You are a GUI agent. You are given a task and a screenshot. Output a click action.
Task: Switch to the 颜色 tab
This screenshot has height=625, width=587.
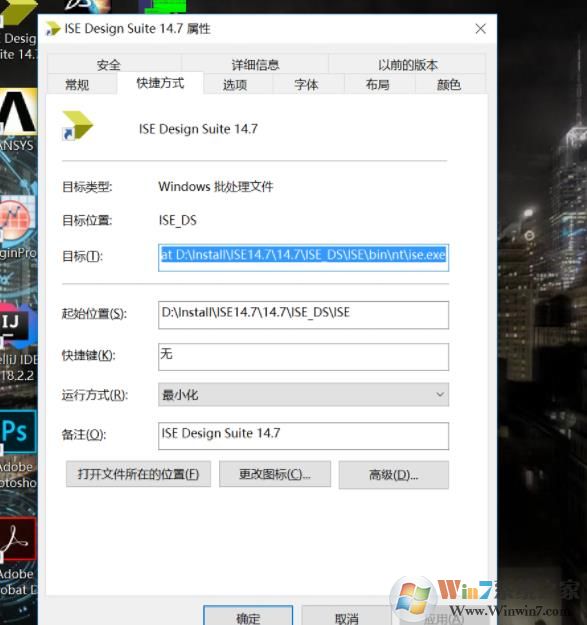(x=449, y=84)
